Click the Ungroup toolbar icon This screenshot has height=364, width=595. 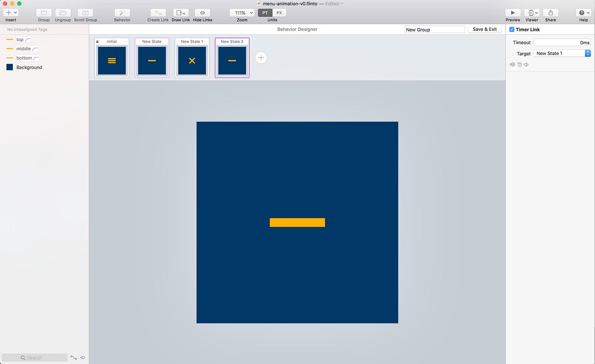63,13
